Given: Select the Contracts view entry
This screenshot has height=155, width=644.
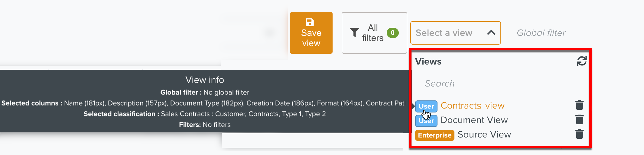Looking at the screenshot, I should point(473,106).
